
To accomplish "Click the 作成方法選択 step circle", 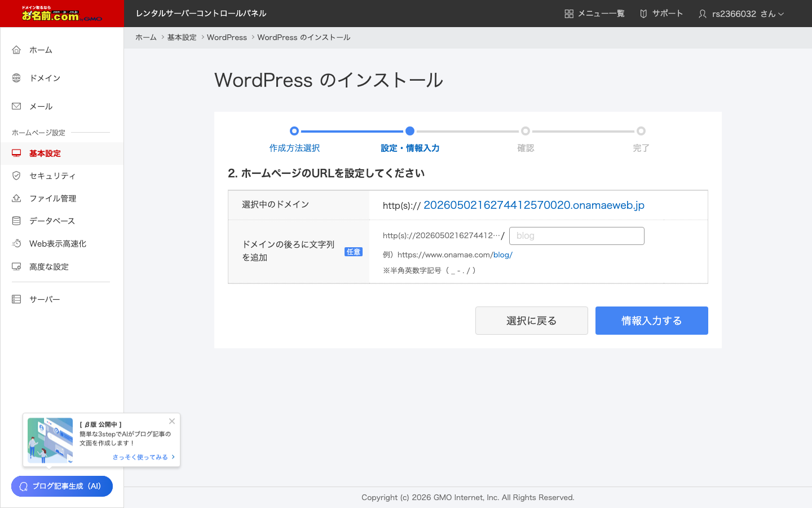I will coord(294,131).
